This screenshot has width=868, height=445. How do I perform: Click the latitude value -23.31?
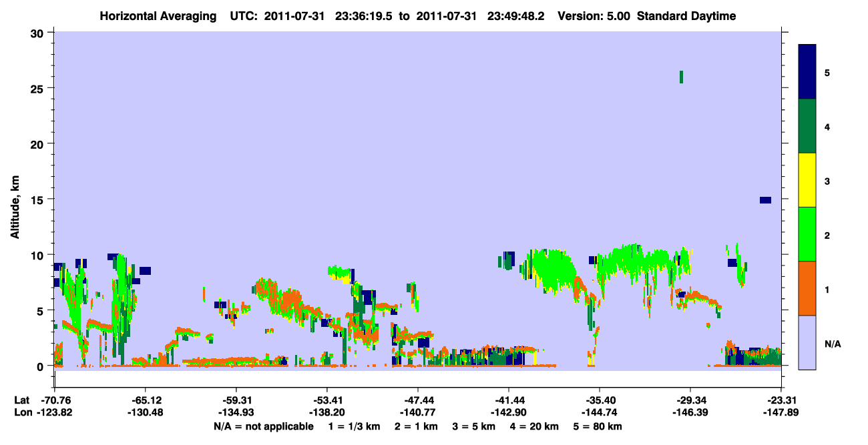781,400
